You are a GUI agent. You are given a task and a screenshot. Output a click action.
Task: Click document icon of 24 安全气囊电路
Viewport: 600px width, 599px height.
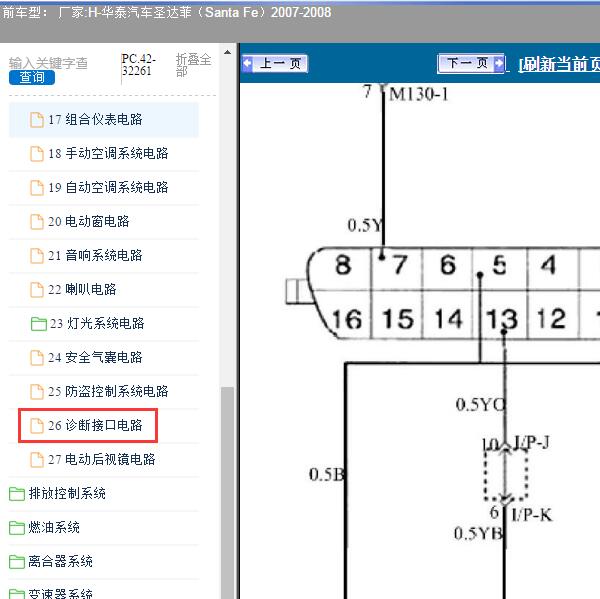click(x=37, y=358)
